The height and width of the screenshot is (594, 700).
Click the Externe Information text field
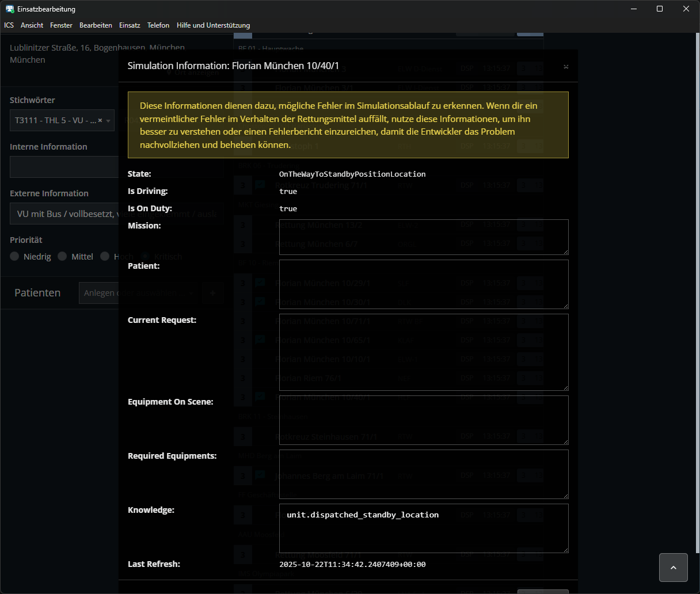click(63, 214)
